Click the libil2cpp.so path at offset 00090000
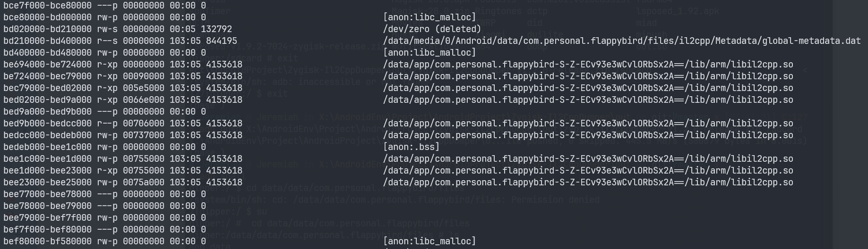The width and height of the screenshot is (868, 249). tap(588, 76)
